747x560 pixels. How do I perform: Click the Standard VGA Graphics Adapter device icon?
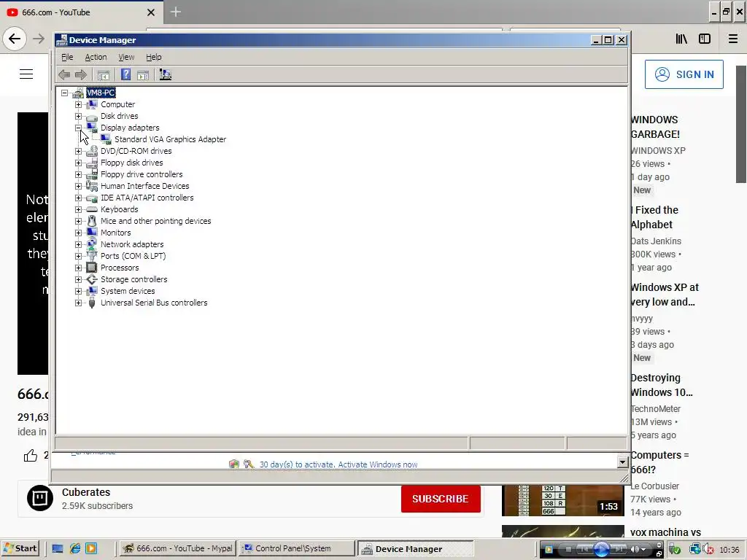pyautogui.click(x=106, y=139)
